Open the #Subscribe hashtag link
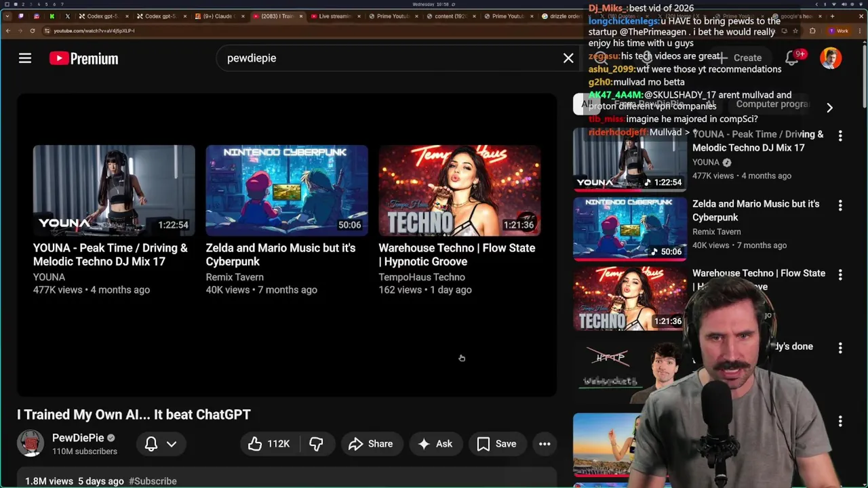The image size is (868, 488). pos(153,481)
